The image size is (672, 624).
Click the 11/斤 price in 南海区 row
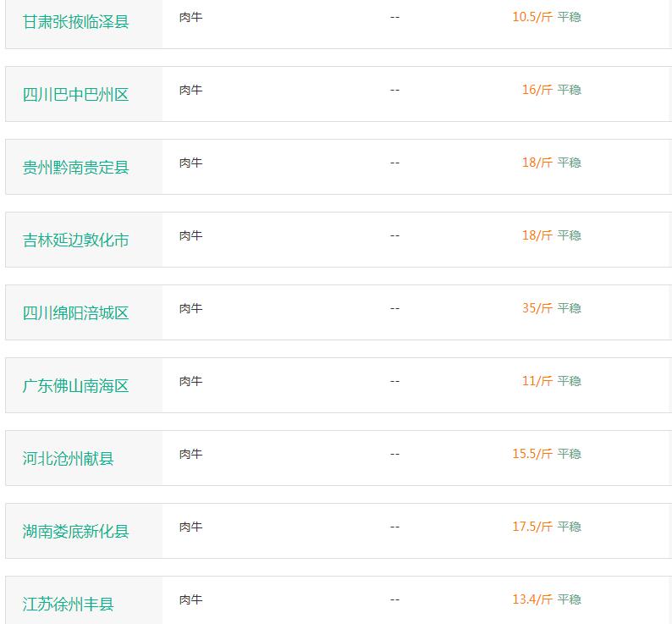[x=537, y=381]
